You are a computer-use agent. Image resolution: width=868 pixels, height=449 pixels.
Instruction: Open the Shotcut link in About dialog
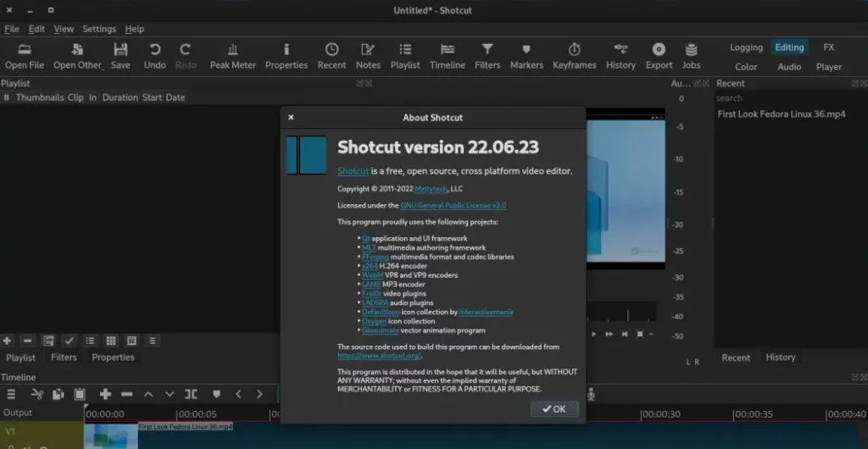point(353,171)
